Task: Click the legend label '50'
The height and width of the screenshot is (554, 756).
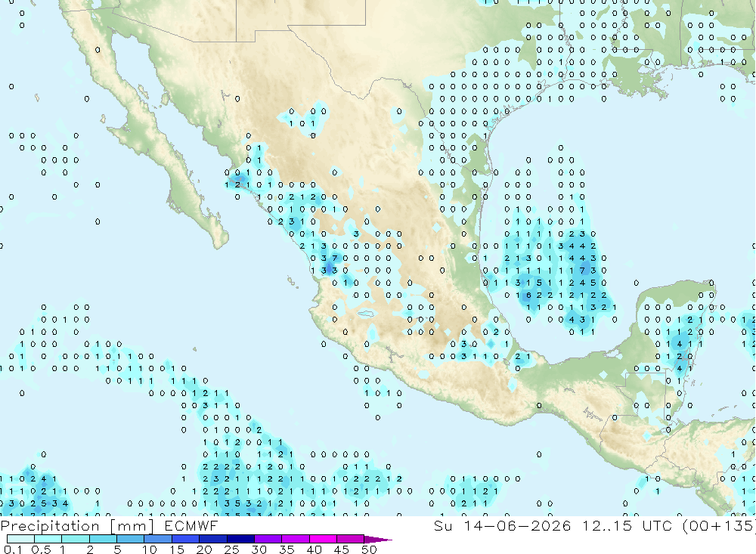Action: pos(369,549)
